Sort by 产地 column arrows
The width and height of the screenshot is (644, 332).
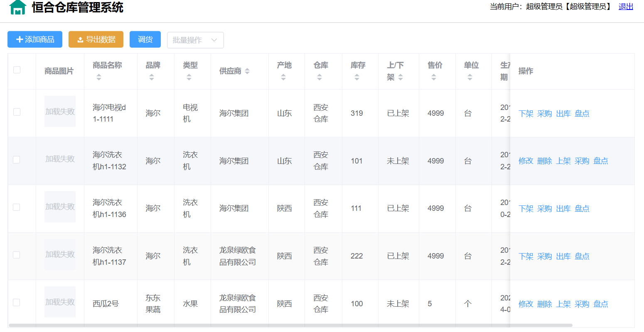[x=283, y=77]
